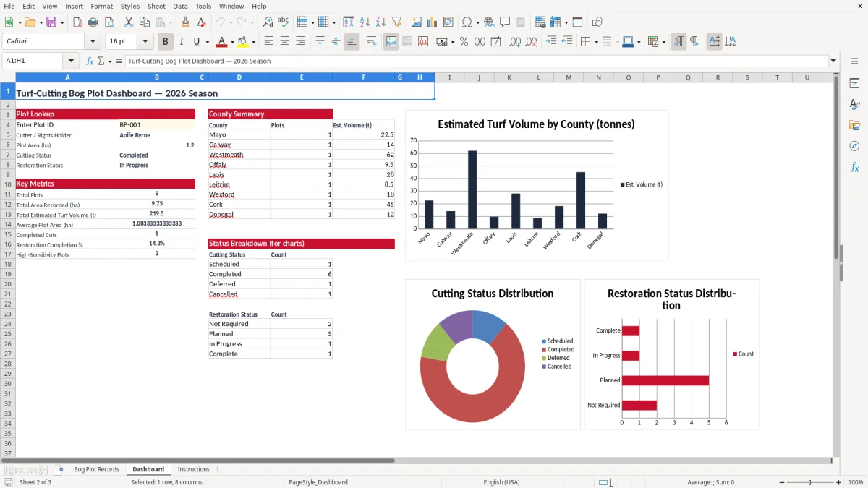Screen dimensions: 868x488
Task: Open sidebar Functions fx icon
Action: [854, 167]
